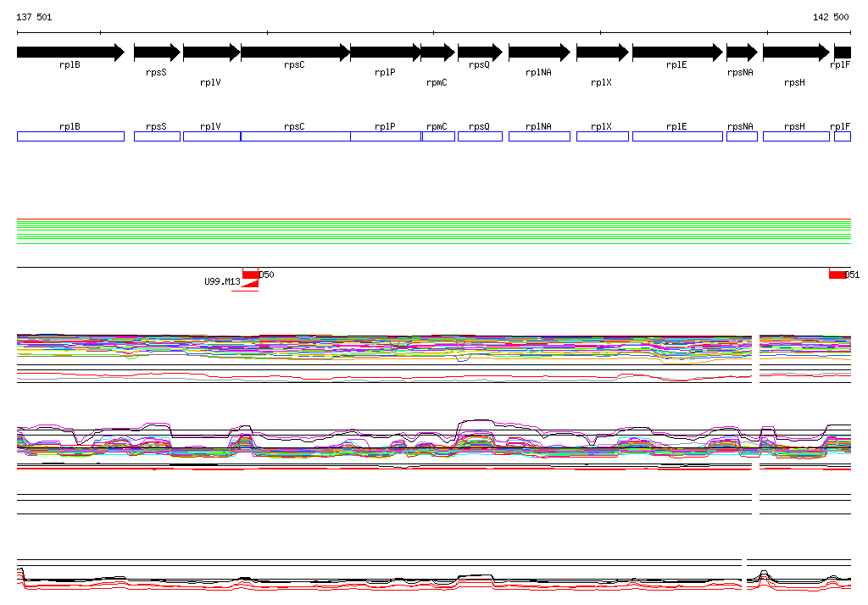Click the blue rplX feature box
868x605 pixels.
pyautogui.click(x=603, y=136)
